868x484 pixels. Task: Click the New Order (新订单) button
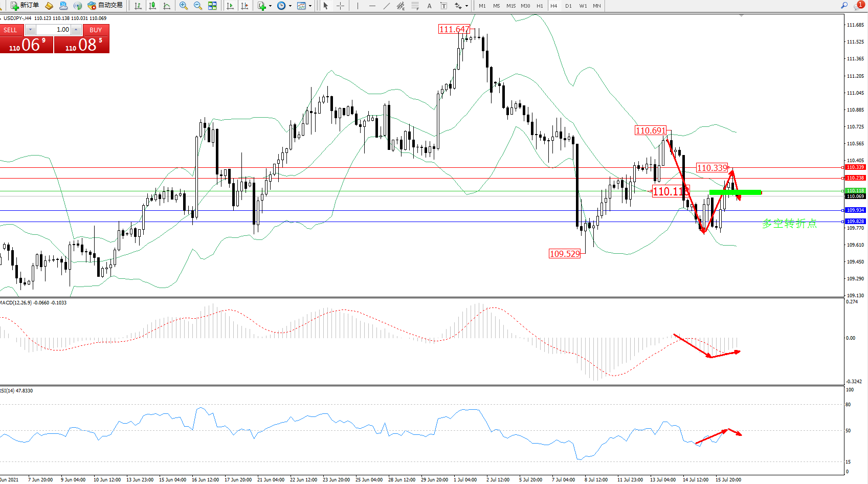click(x=25, y=6)
